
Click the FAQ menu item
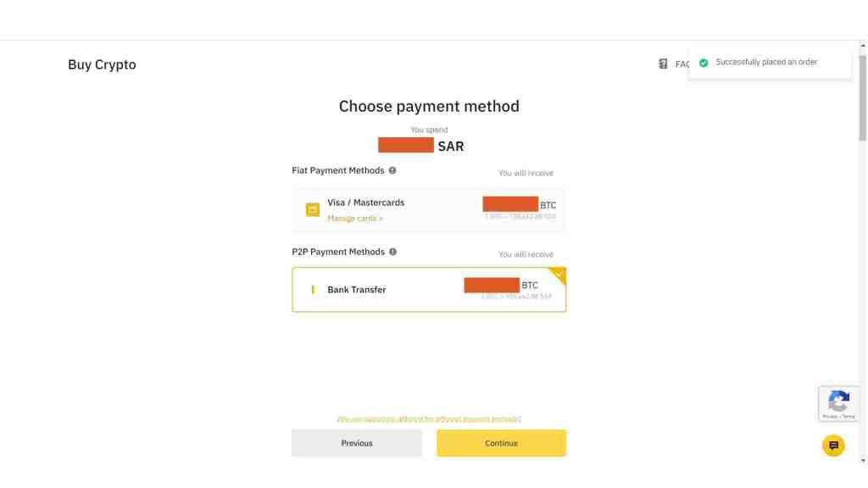point(681,64)
